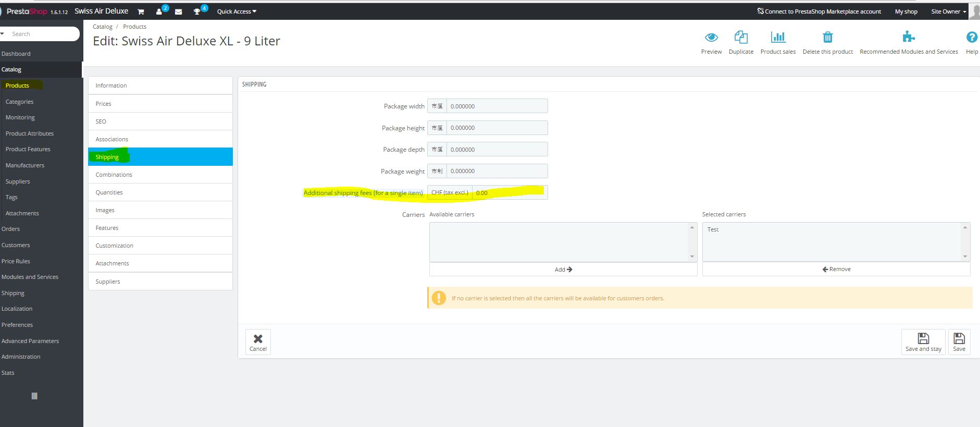Open the Site Owner account dropdown
The width and height of the screenshot is (980, 427).
click(949, 11)
